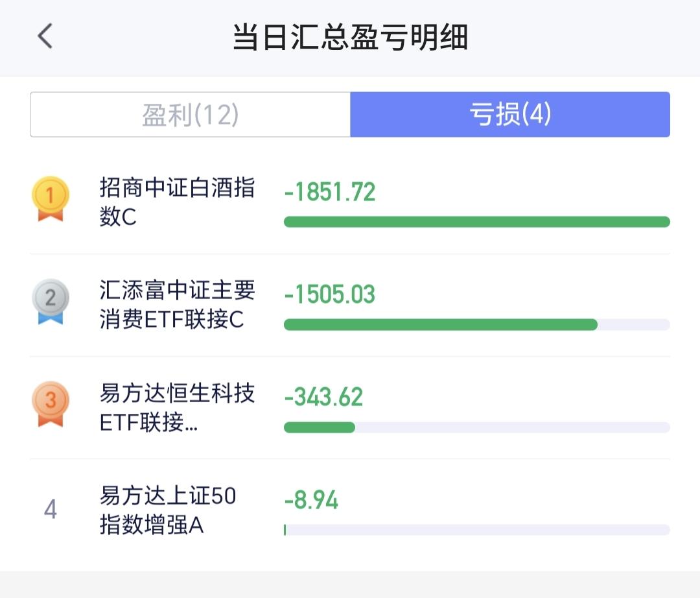Tap the back arrow icon
This screenshot has width=700, height=598.
coord(45,36)
